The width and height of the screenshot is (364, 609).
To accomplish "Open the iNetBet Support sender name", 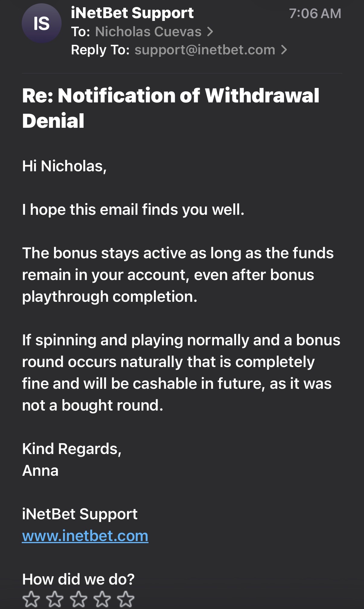I will (132, 13).
